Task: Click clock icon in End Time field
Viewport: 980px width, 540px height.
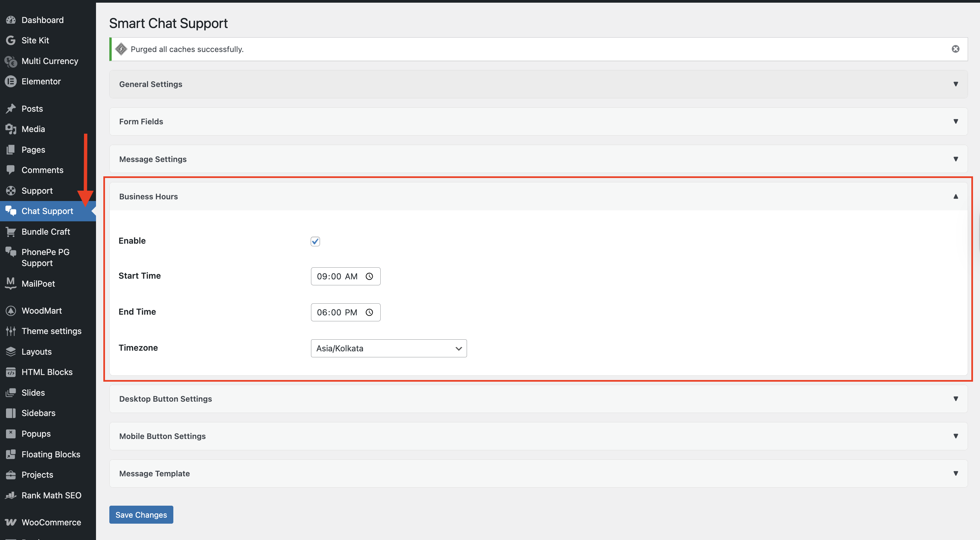Action: click(x=369, y=312)
